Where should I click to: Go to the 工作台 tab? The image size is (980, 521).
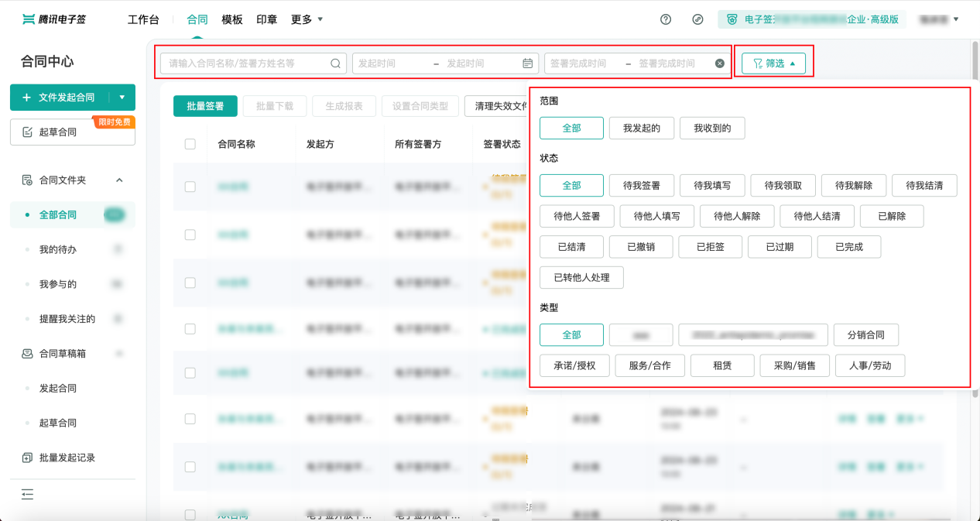[149, 19]
